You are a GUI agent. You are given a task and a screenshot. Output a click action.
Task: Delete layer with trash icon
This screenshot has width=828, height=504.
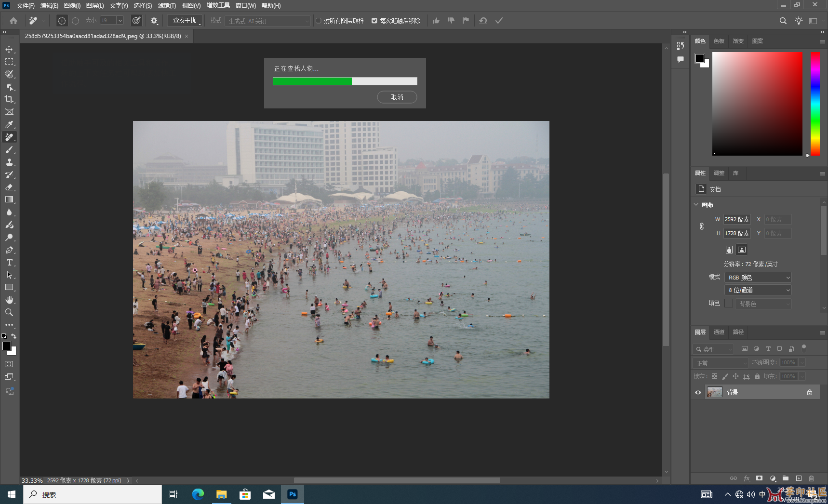(x=812, y=478)
